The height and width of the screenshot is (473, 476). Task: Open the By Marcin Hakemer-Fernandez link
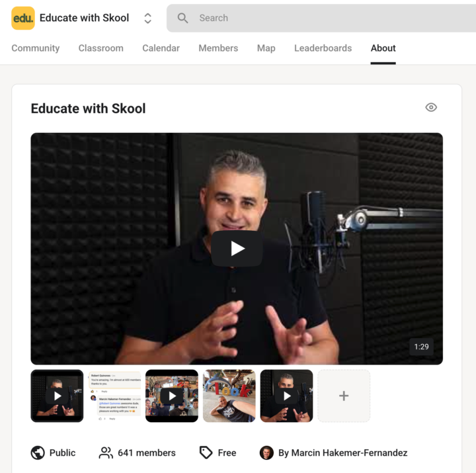tap(342, 452)
